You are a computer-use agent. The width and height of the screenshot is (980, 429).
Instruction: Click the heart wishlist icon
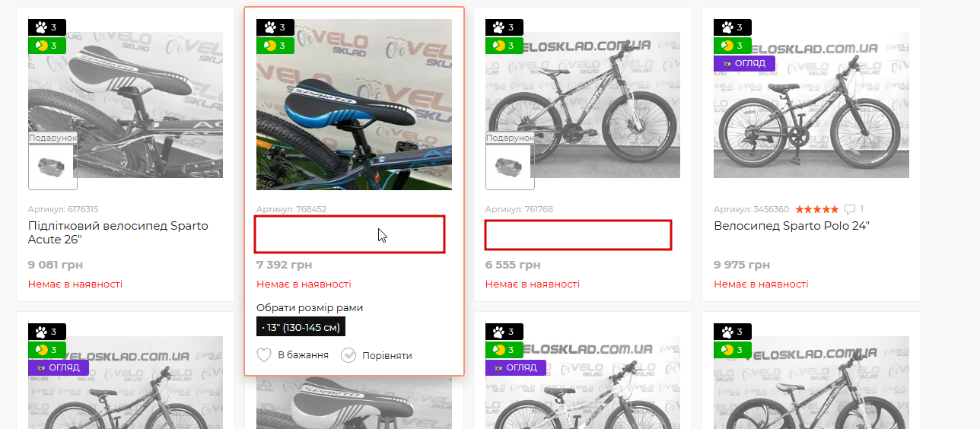tap(264, 355)
